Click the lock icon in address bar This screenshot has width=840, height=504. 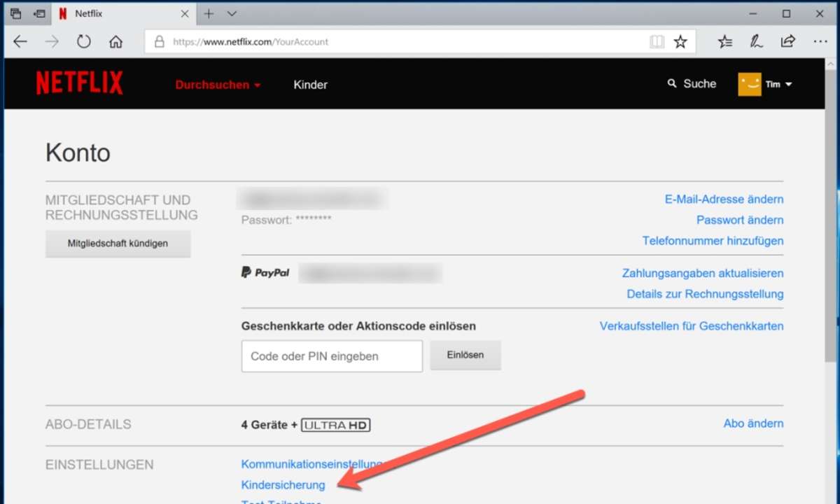(x=159, y=42)
